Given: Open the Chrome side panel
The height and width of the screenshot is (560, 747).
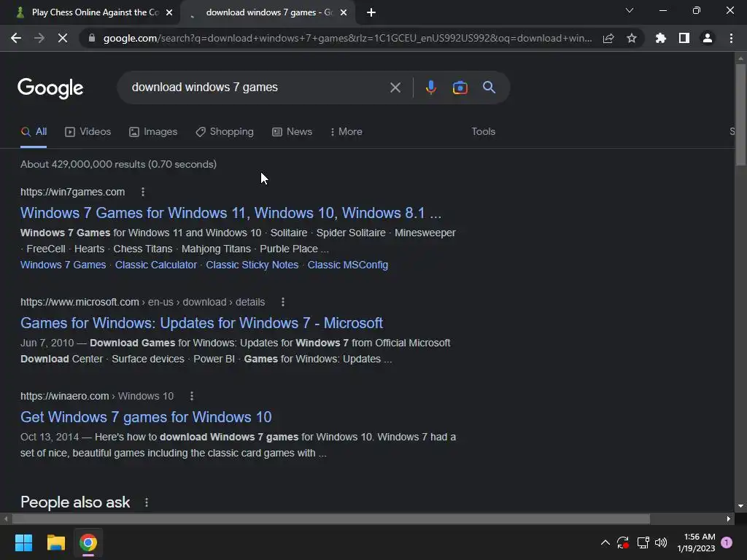Looking at the screenshot, I should point(684,38).
